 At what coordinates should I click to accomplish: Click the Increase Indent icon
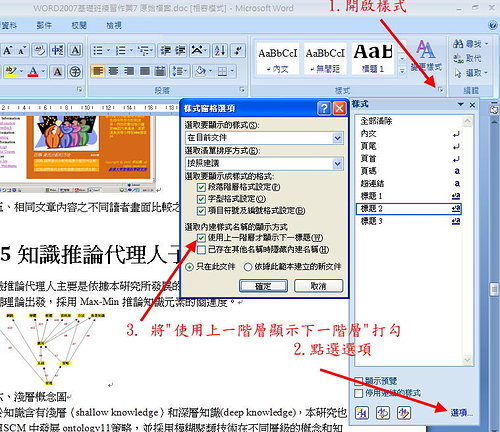(180, 51)
